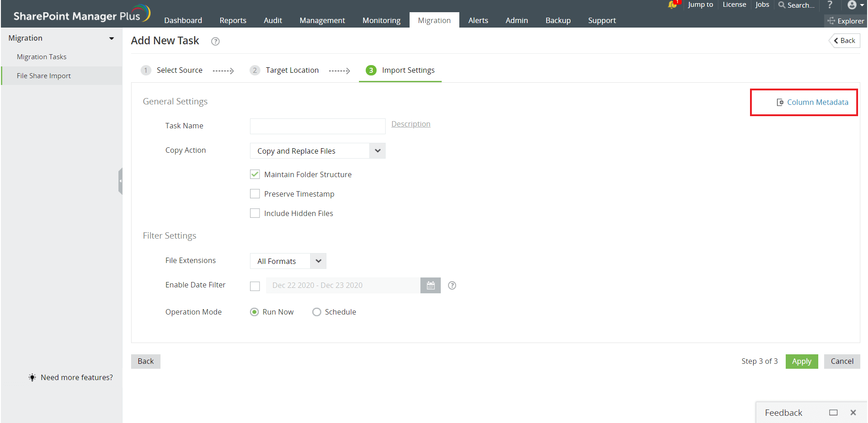Focus the Task Name input field
Viewport: 868px width, 423px height.
(x=318, y=126)
